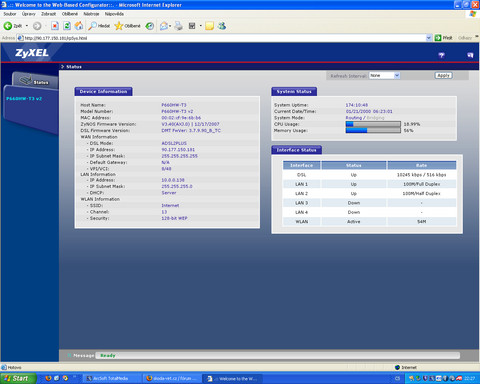Click the Rate column header
Image resolution: width=480 pixels, height=384 pixels.
[422, 165]
